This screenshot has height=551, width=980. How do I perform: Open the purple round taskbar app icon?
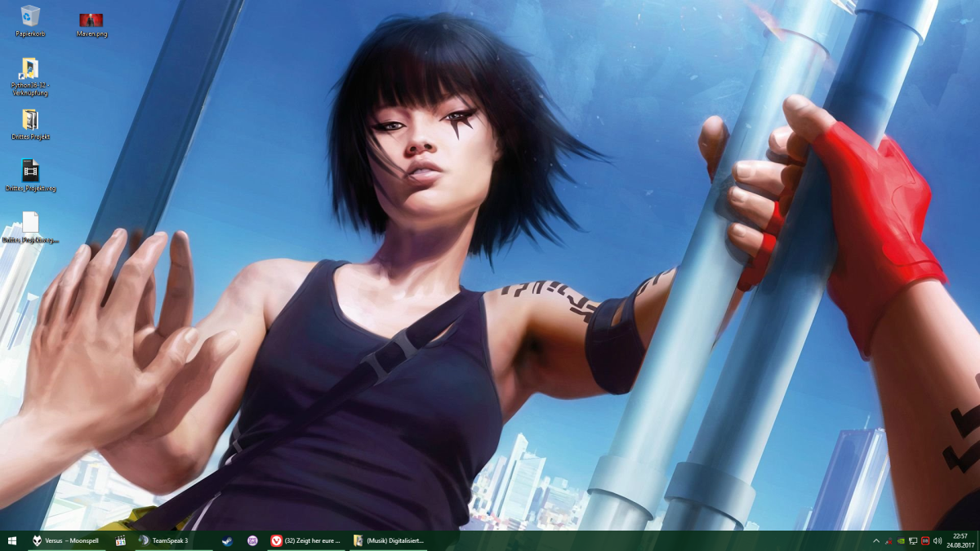tap(252, 540)
